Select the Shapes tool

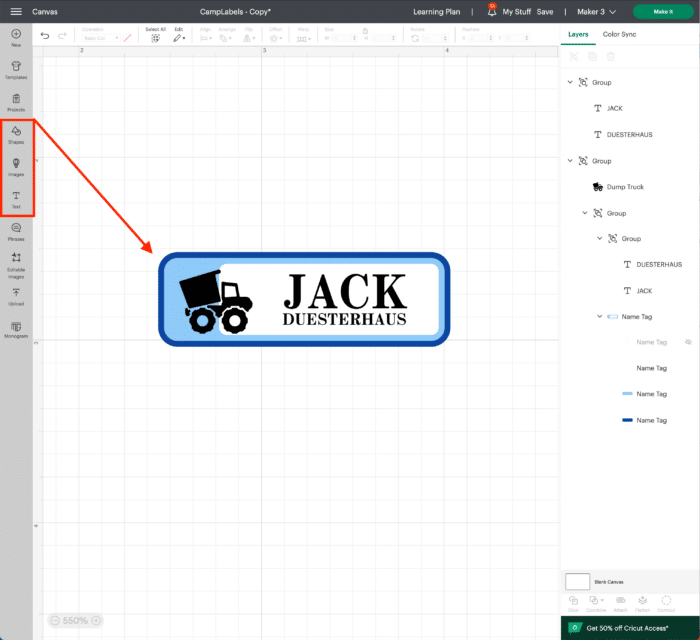16,134
